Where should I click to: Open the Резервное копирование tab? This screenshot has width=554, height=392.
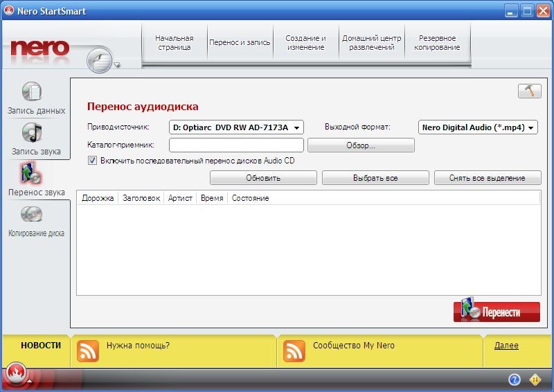[438, 43]
